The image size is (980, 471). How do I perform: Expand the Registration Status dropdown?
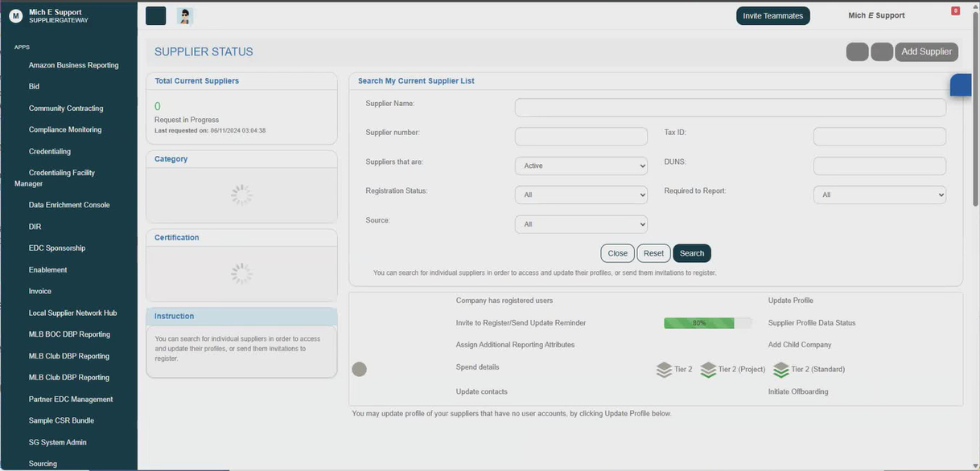581,195
